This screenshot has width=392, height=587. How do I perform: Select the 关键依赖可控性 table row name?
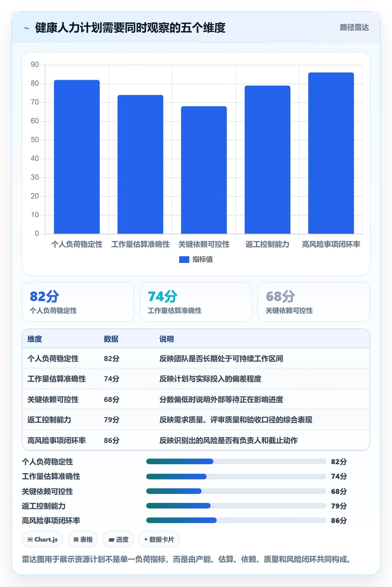(x=53, y=399)
